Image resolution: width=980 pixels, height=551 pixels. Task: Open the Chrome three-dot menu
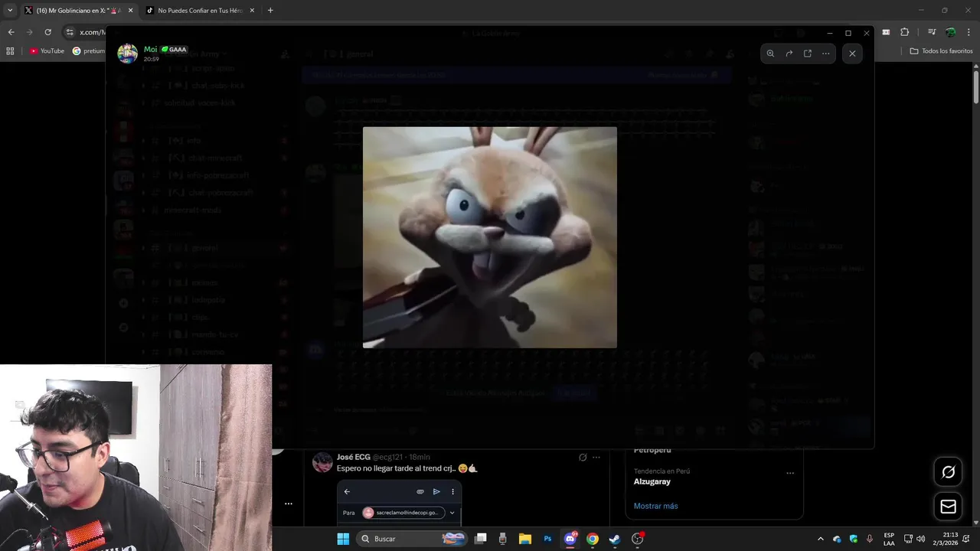pyautogui.click(x=968, y=32)
